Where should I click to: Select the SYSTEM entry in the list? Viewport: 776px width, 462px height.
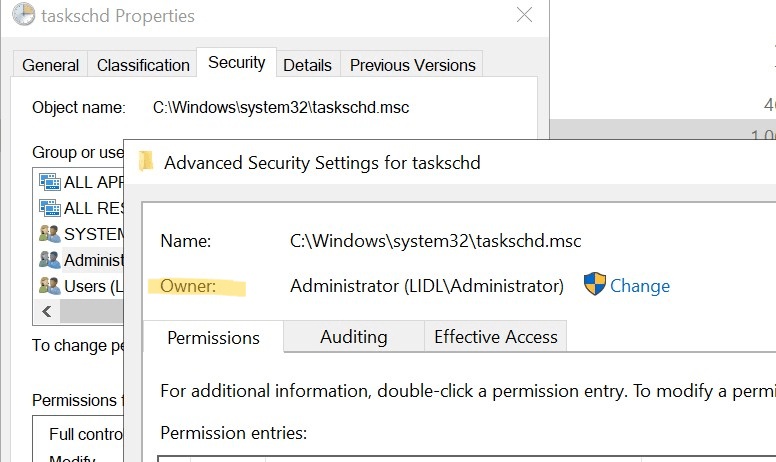click(x=94, y=234)
